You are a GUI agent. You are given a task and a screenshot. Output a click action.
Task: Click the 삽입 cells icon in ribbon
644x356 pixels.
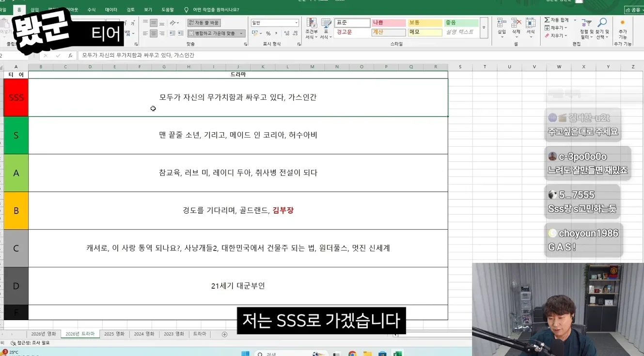502,23
